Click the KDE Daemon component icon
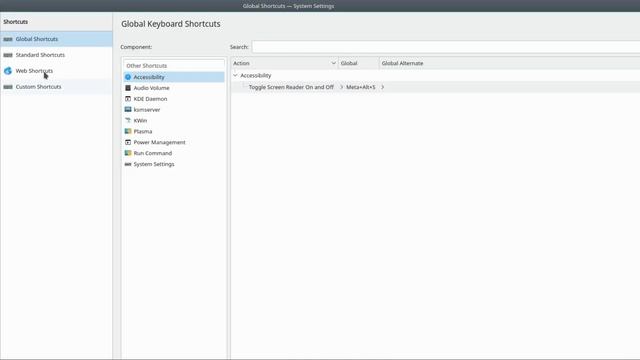This screenshot has height=360, width=640. tap(128, 99)
